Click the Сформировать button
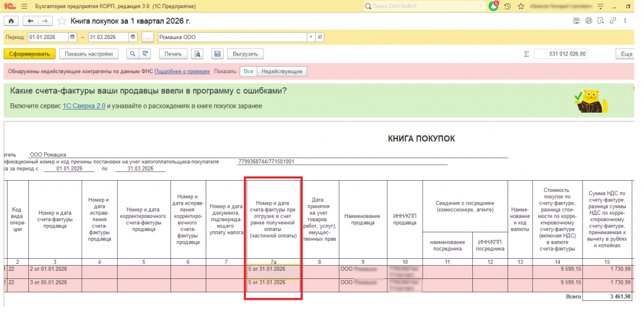The width and height of the screenshot is (644, 335). [30, 54]
